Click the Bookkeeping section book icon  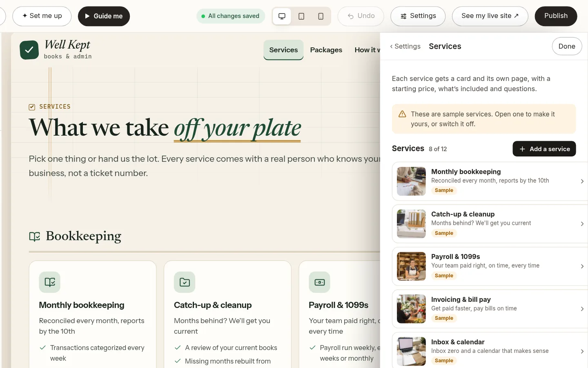pyautogui.click(x=35, y=236)
